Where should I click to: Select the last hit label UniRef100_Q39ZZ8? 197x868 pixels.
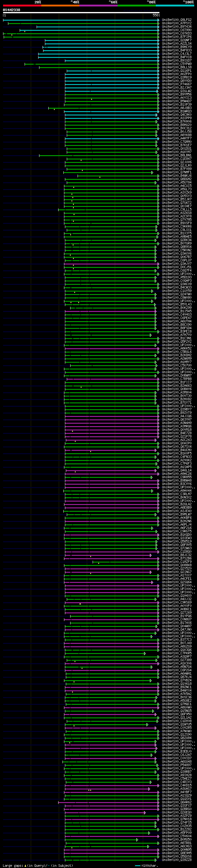click(177, 860)
